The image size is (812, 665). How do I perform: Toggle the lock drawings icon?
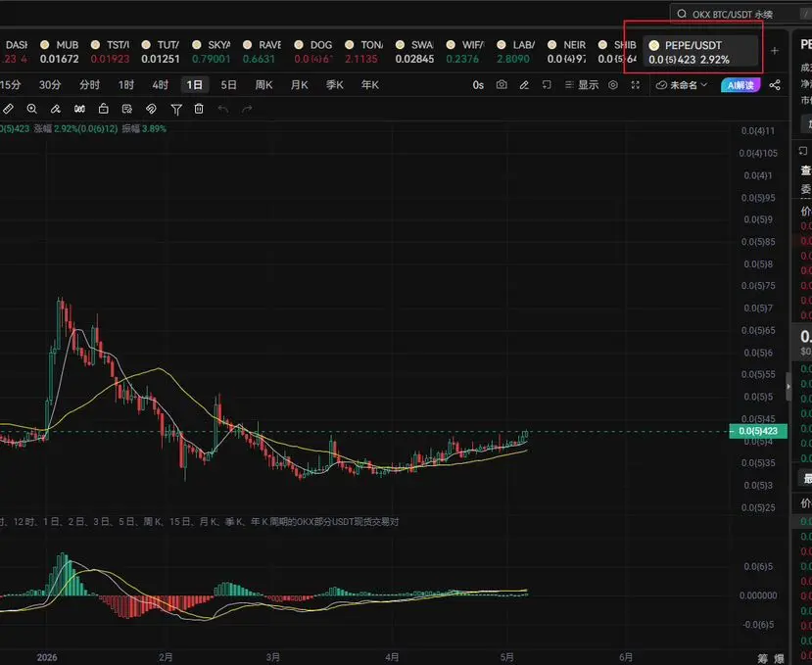tap(104, 109)
